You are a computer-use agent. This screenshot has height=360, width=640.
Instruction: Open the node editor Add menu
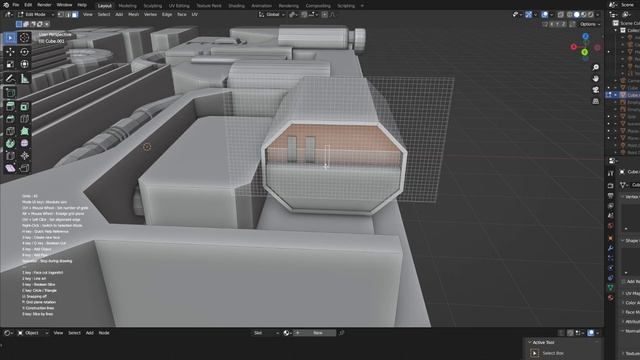(x=89, y=333)
